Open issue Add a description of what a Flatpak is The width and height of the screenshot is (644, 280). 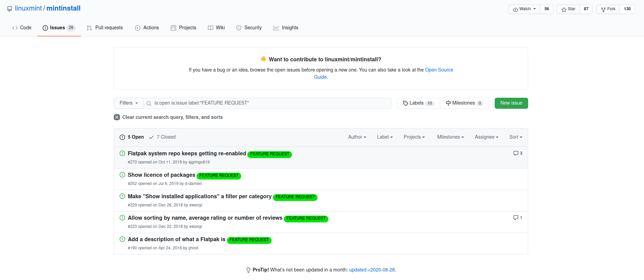coord(177,239)
